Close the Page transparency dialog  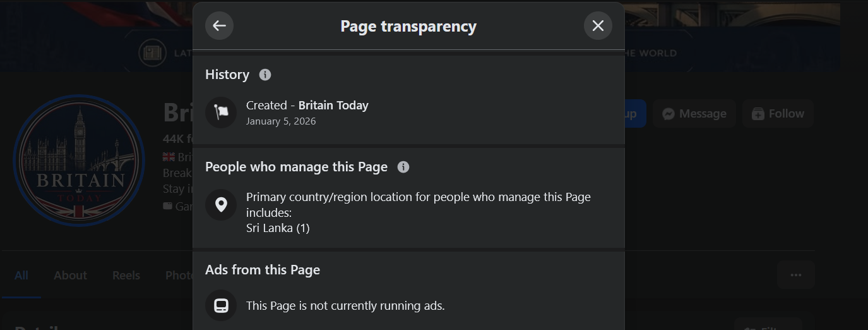(598, 26)
